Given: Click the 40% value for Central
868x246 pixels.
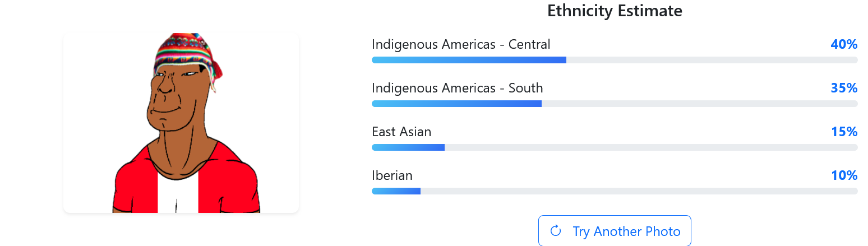Looking at the screenshot, I should pos(844,44).
